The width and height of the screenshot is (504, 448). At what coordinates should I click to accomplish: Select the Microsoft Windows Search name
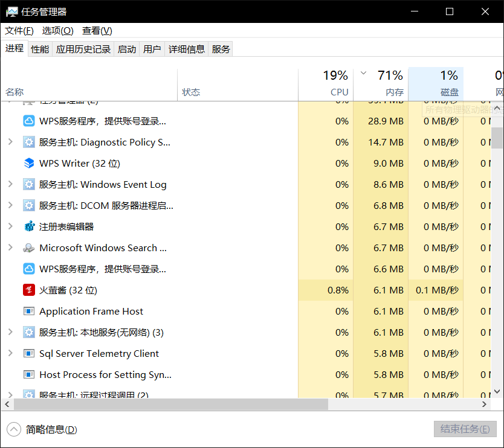click(103, 248)
